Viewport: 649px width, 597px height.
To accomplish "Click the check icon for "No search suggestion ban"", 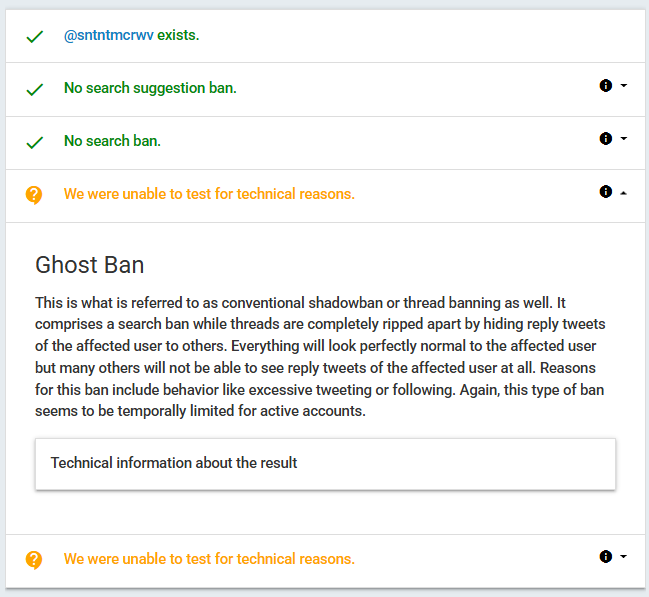I will (35, 89).
